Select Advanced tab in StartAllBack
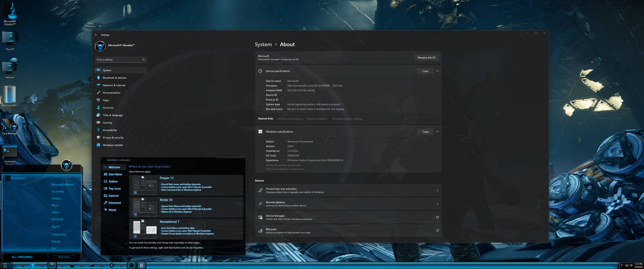This screenshot has width=644, height=269. [x=114, y=203]
